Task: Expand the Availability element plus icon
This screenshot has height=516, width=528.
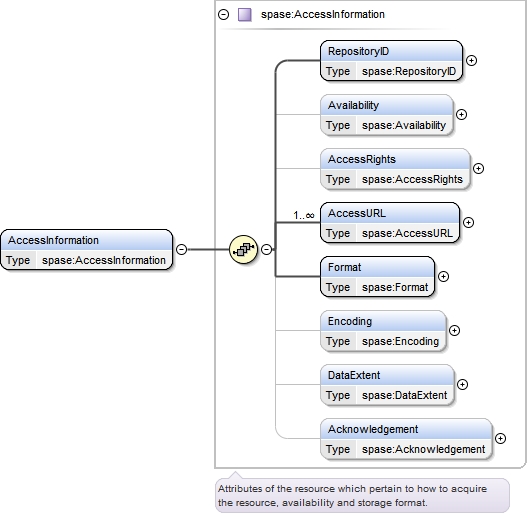Action: coord(461,115)
